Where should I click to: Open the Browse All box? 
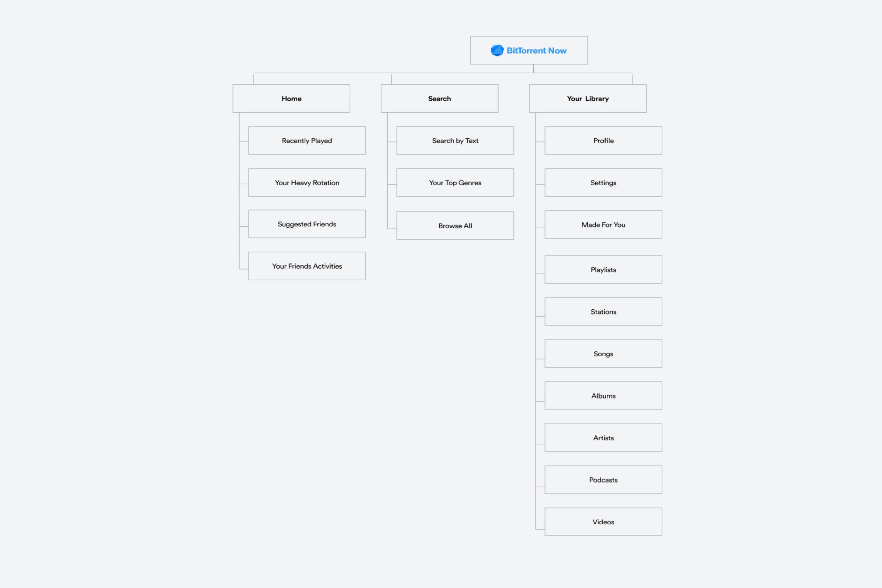(455, 226)
